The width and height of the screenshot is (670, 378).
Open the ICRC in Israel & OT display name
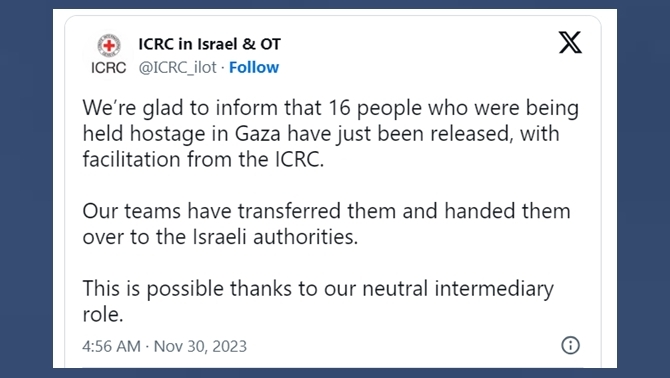(209, 44)
